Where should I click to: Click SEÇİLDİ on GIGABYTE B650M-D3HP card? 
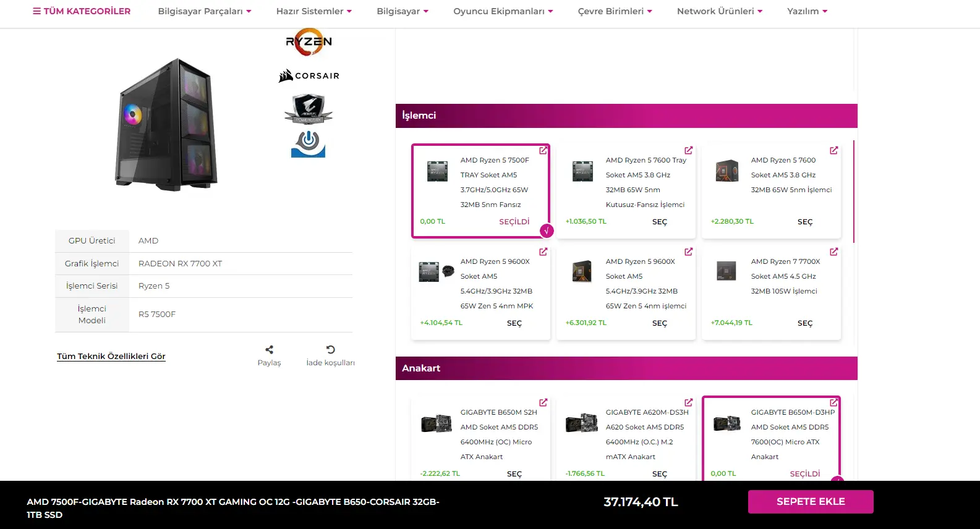[x=805, y=473]
